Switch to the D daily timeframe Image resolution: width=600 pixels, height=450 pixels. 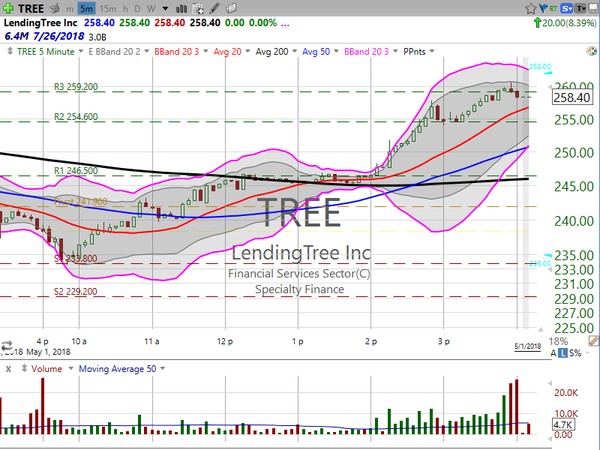[138, 8]
